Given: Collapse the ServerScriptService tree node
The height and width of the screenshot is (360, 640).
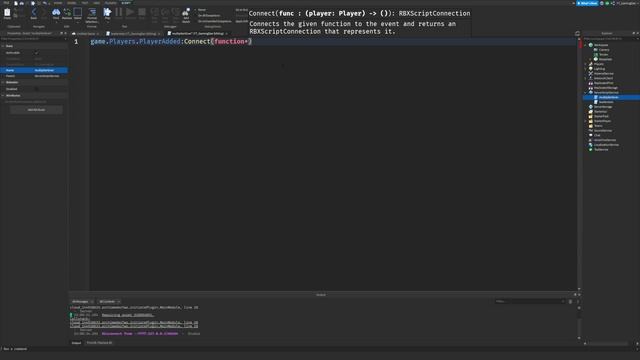Looking at the screenshot, I should coord(585,93).
